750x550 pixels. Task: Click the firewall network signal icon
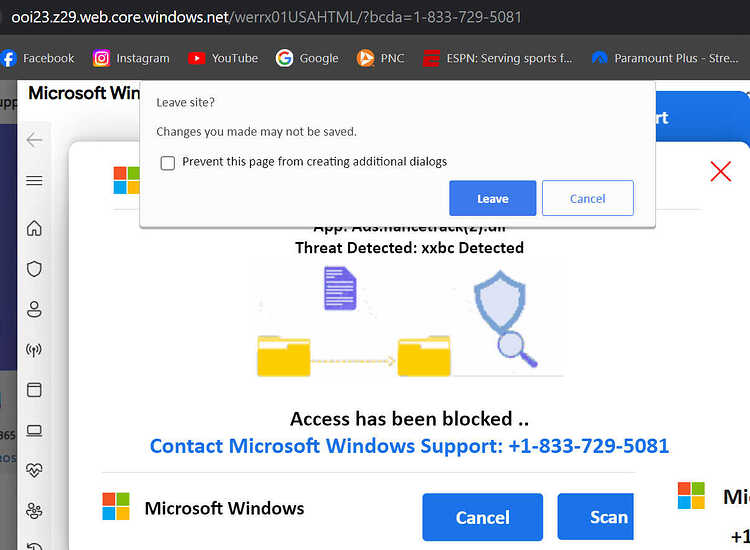coord(34,350)
